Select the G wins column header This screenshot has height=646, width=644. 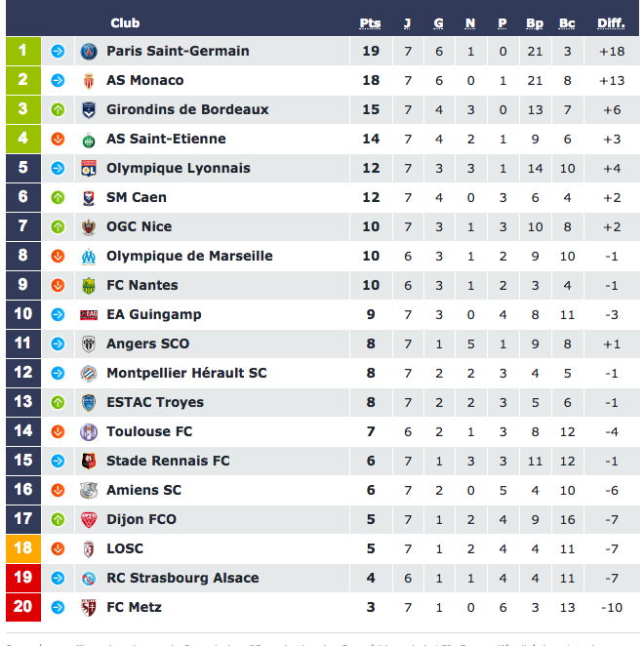[438, 23]
